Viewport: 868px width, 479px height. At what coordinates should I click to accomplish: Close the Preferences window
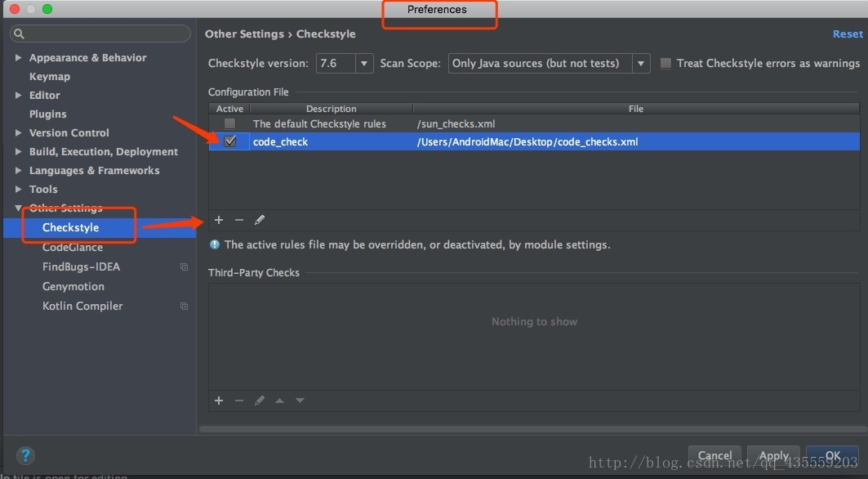coord(15,9)
